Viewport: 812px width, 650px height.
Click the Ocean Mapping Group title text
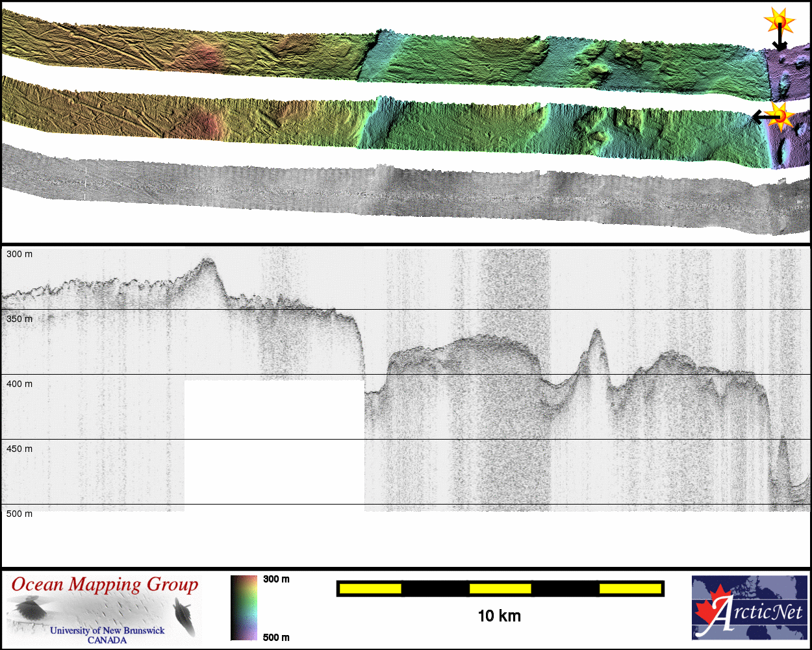105,584
